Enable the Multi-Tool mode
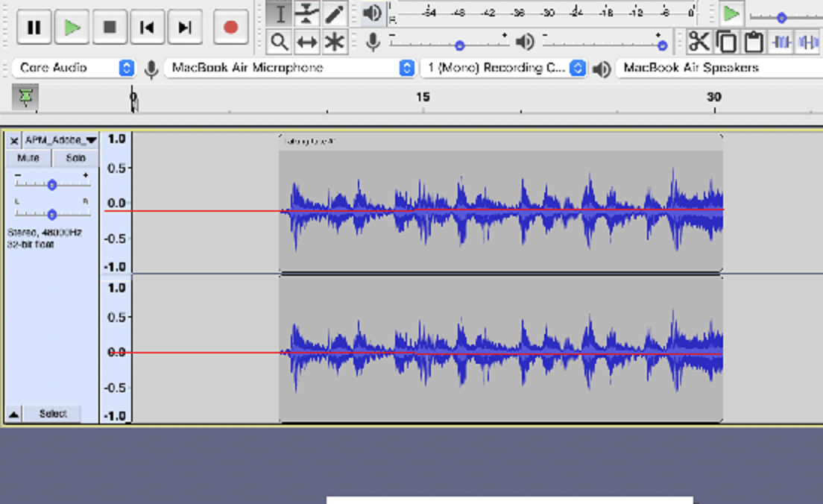Viewport: 823px width, 504px height. (x=333, y=42)
